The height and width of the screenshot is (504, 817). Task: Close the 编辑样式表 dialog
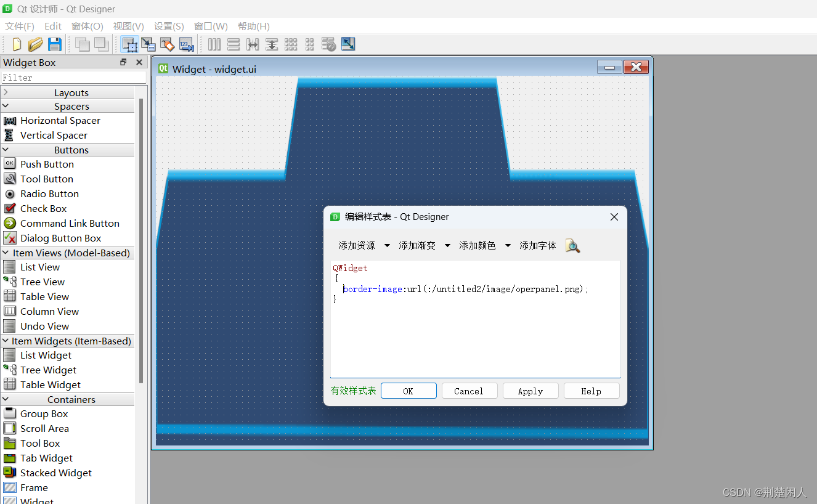(614, 217)
